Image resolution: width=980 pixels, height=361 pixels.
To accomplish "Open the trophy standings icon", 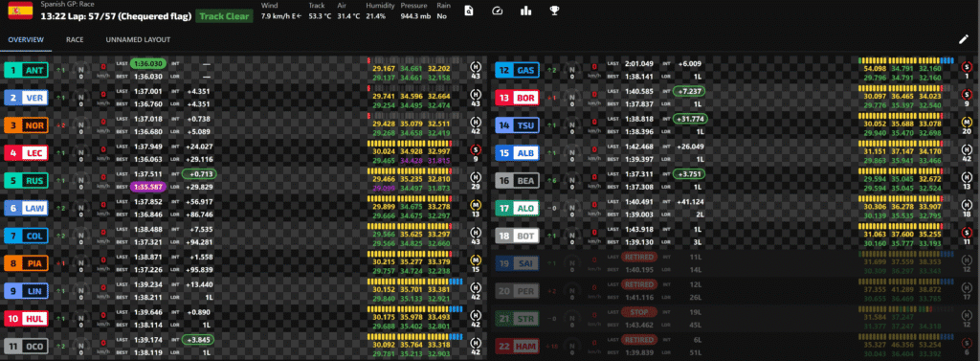I will point(554,11).
